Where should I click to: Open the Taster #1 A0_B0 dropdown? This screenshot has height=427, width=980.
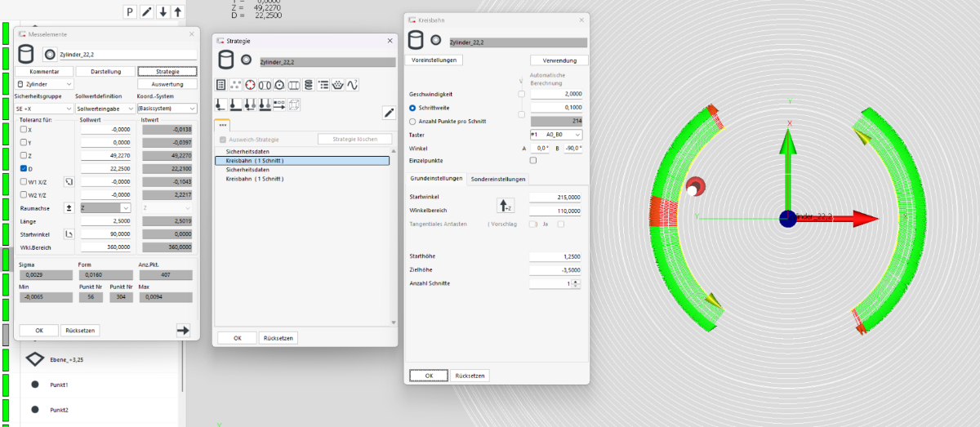pos(555,135)
